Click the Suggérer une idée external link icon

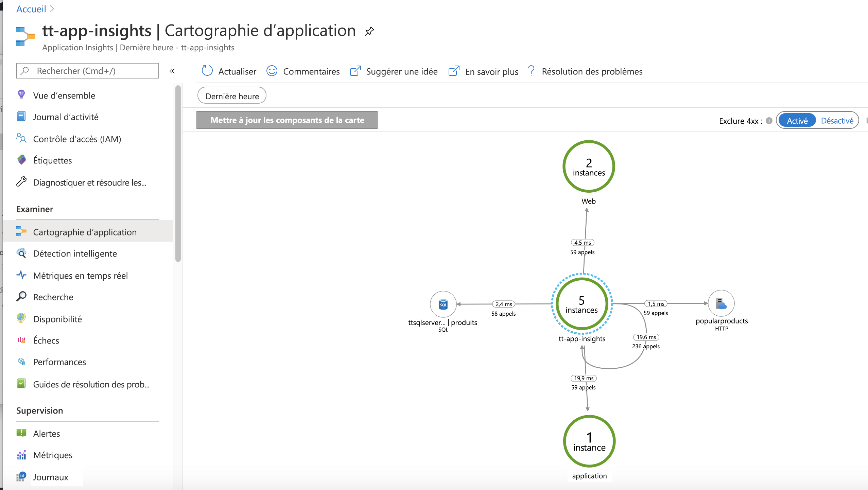click(355, 71)
